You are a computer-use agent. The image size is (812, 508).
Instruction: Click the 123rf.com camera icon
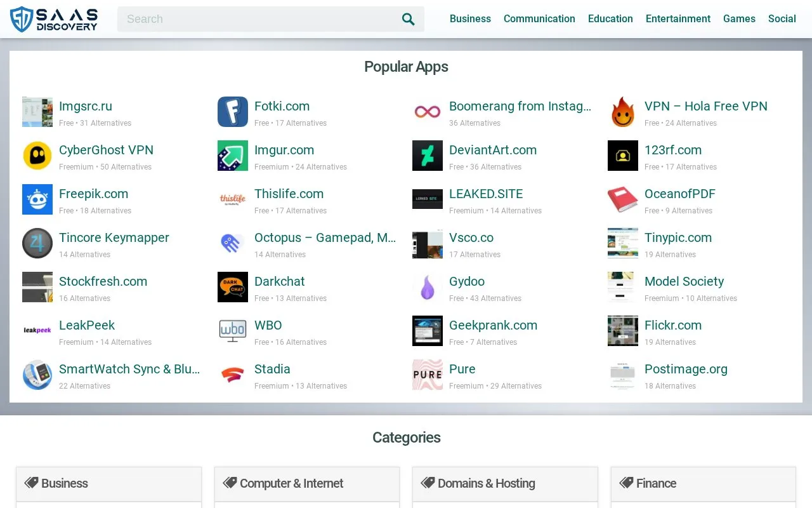(x=623, y=156)
